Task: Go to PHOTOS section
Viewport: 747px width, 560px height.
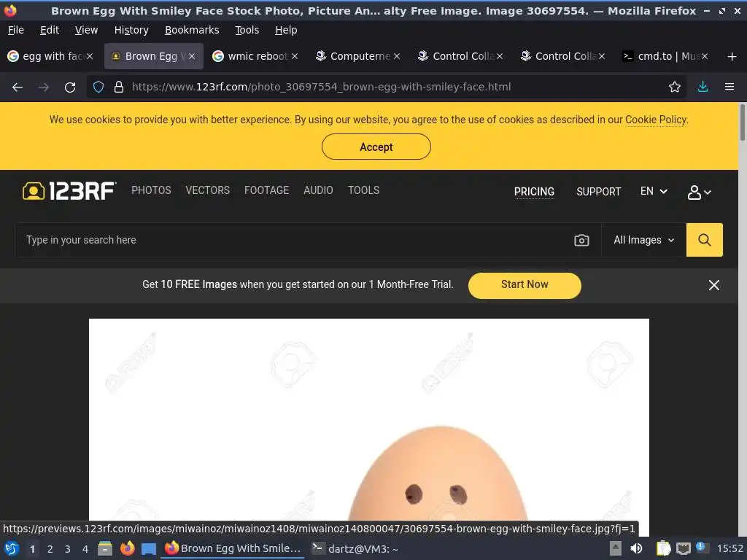Action: tap(151, 190)
